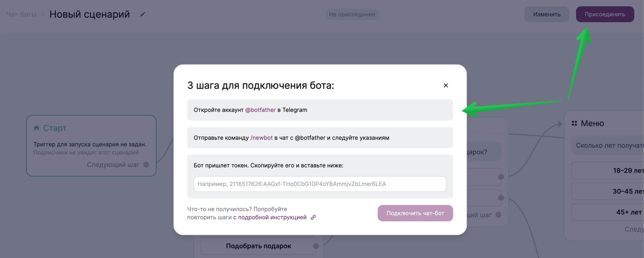The width and height of the screenshot is (644, 258).
Task: Close the bot connection dialog
Action: [446, 86]
